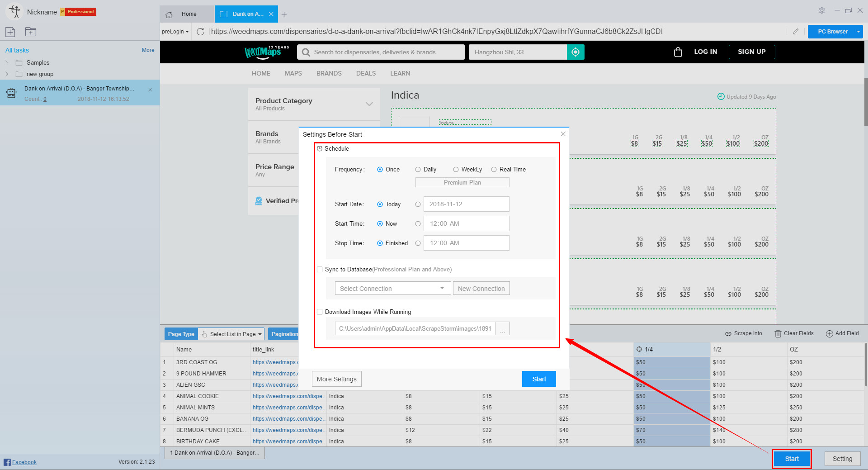The image size is (868, 470).
Task: Open the BRANDS menu item
Action: (329, 73)
